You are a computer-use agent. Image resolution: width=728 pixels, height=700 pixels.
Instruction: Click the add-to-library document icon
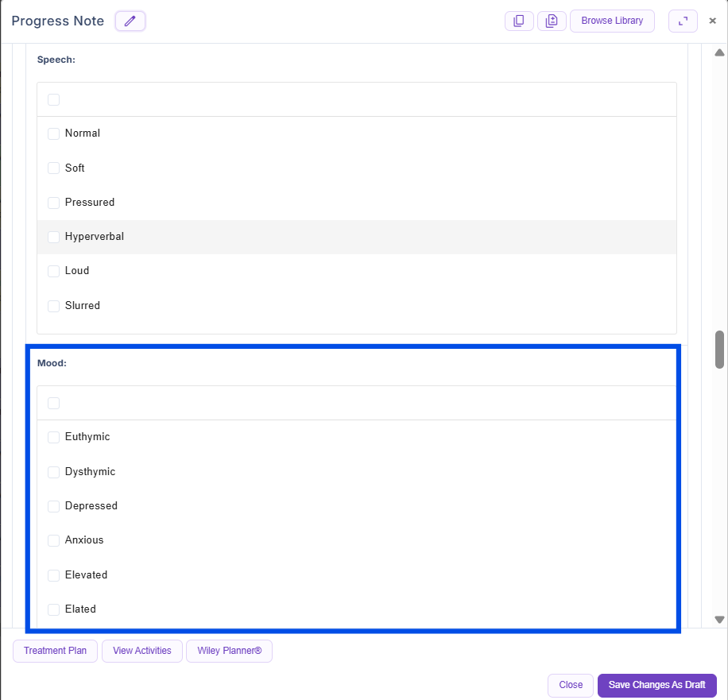point(552,21)
